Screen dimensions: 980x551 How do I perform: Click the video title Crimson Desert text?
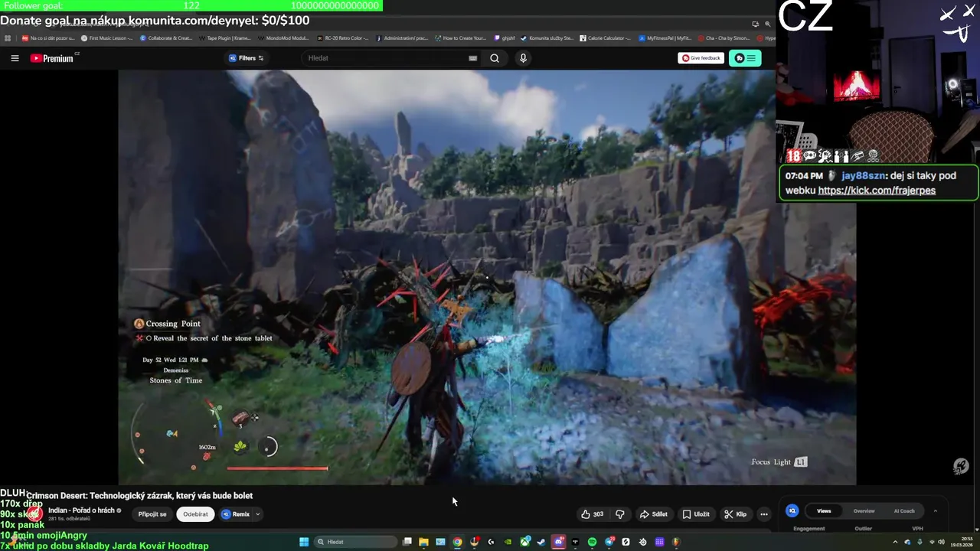tap(139, 495)
